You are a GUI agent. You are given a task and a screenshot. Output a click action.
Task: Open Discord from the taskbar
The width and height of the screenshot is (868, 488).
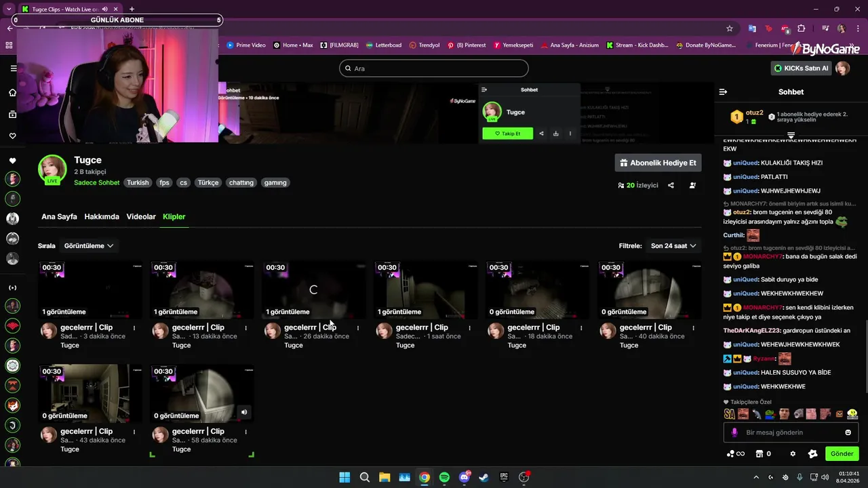[465, 477]
